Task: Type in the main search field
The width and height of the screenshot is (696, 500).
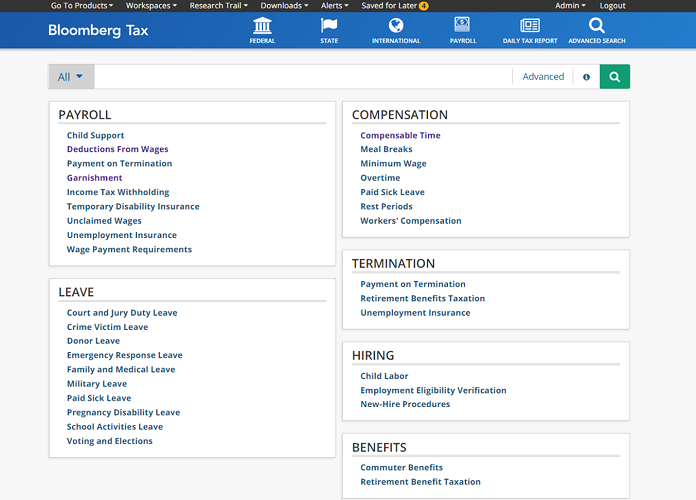Action: [300, 77]
